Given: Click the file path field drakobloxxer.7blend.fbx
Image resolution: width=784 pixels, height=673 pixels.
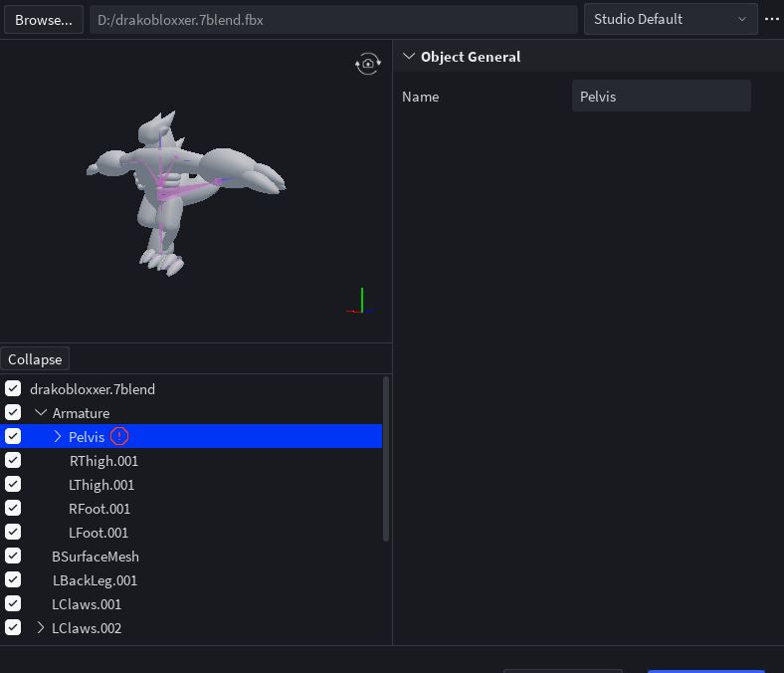Looking at the screenshot, I should click(333, 20).
